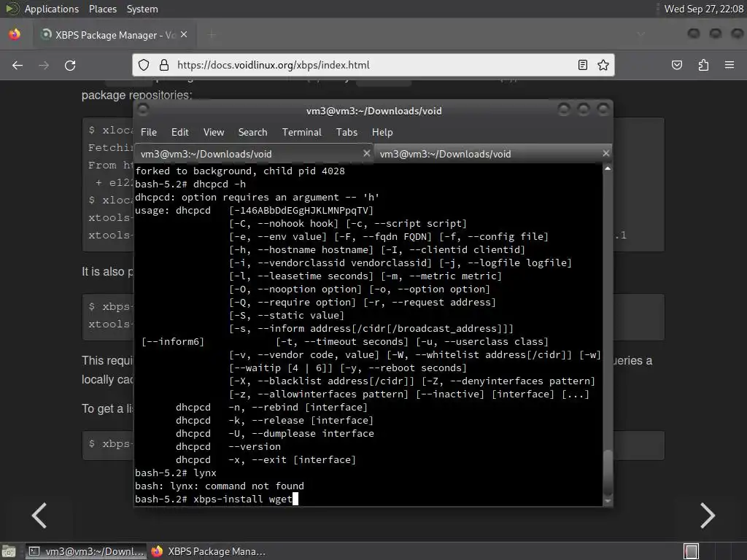Image resolution: width=747 pixels, height=560 pixels.
Task: Open the Help menu in terminal
Action: point(382,133)
